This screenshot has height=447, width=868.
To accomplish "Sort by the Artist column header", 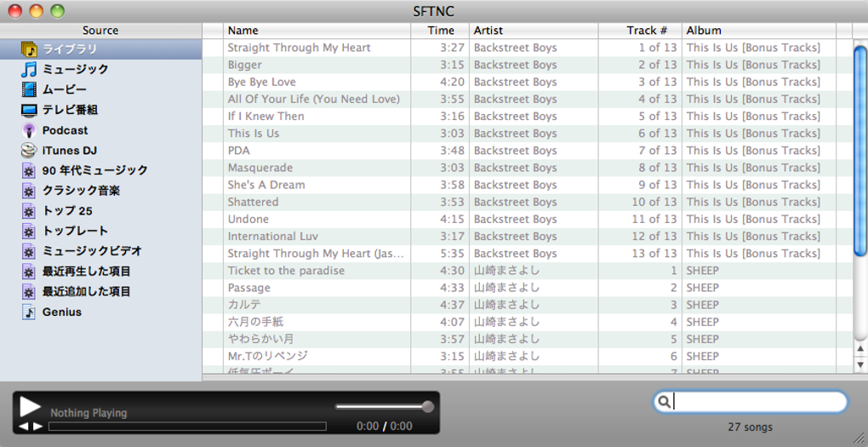I will coord(534,31).
